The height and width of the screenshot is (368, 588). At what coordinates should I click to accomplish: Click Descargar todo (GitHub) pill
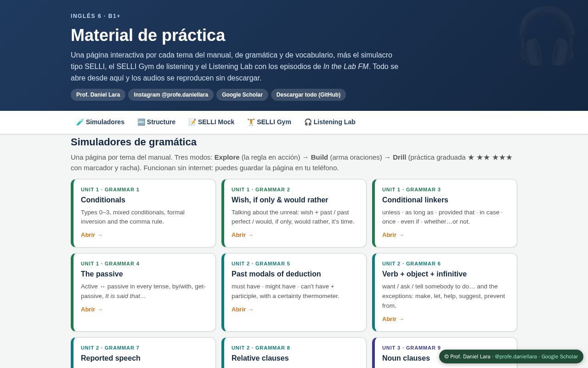pos(308,95)
